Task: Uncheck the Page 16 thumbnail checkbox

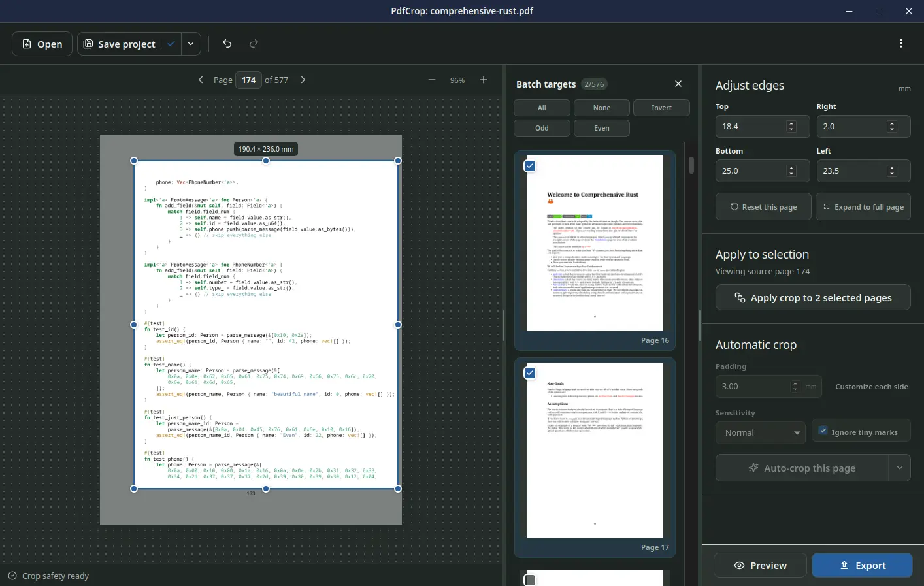Action: pyautogui.click(x=530, y=166)
